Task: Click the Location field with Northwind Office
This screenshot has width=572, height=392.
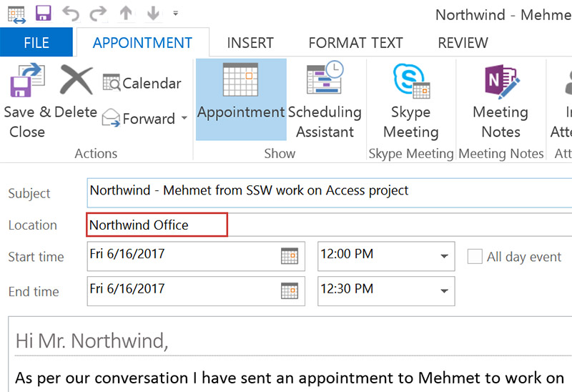Action: 157,225
